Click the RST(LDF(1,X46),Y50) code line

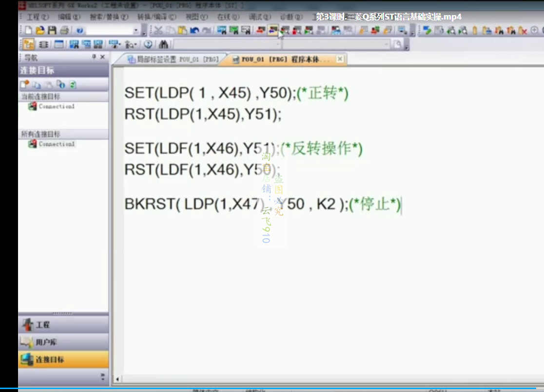202,170
